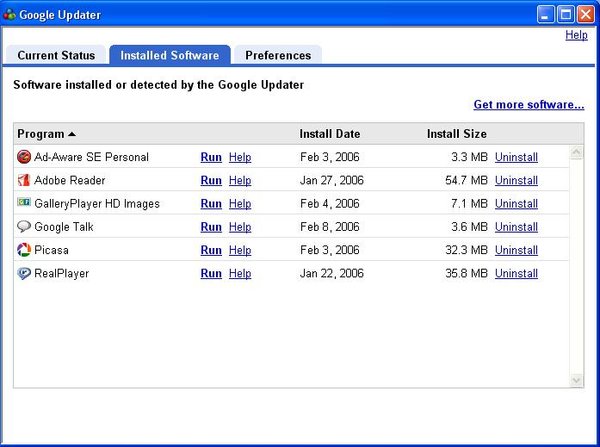Open the top-right Help link
Screen dimensions: 600x447
click(x=576, y=35)
